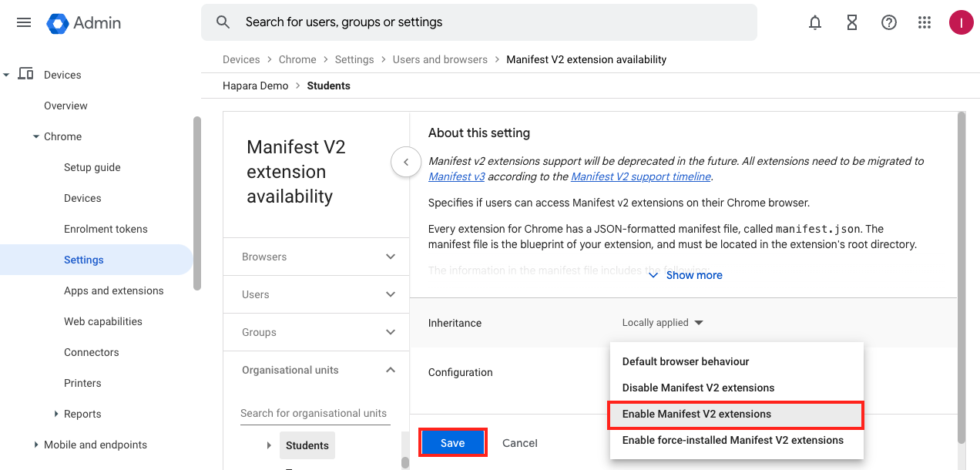Expand the Groups section

coord(316,332)
